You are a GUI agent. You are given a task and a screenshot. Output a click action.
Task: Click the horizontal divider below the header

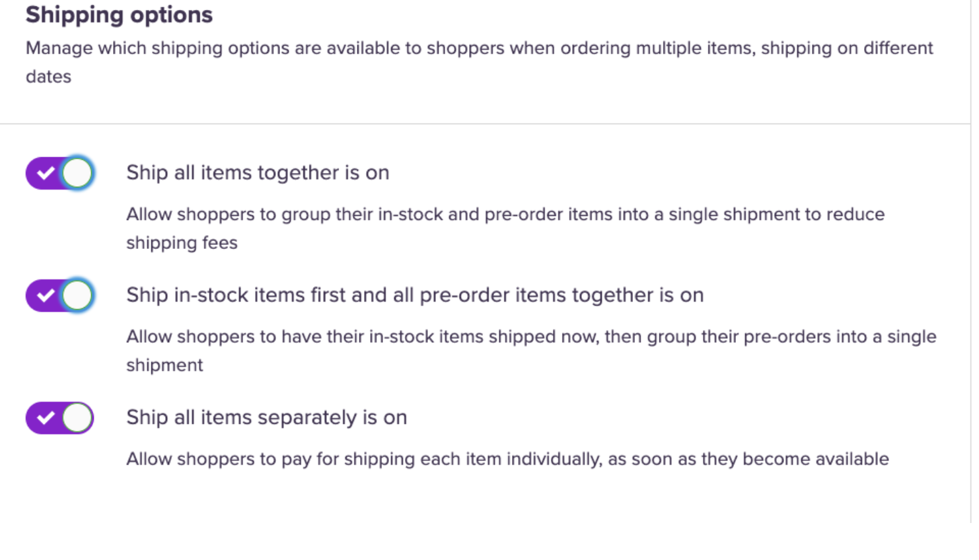click(485, 123)
